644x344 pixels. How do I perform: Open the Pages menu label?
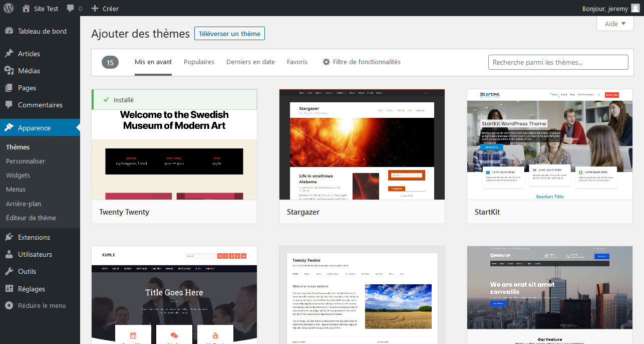point(27,88)
